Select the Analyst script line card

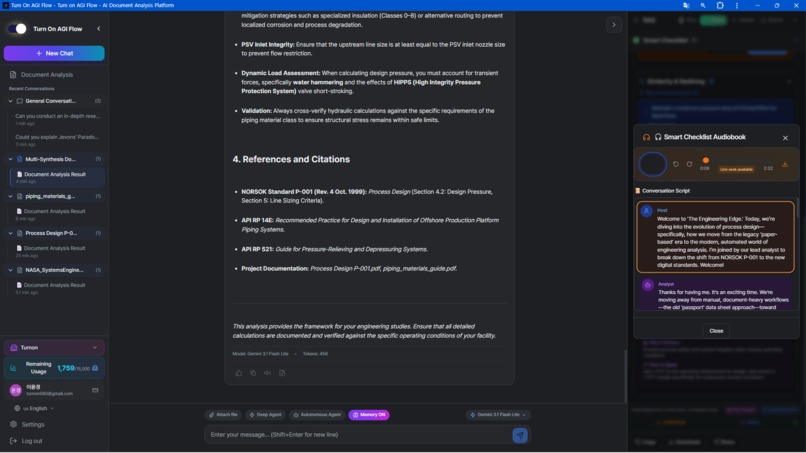pyautogui.click(x=715, y=293)
